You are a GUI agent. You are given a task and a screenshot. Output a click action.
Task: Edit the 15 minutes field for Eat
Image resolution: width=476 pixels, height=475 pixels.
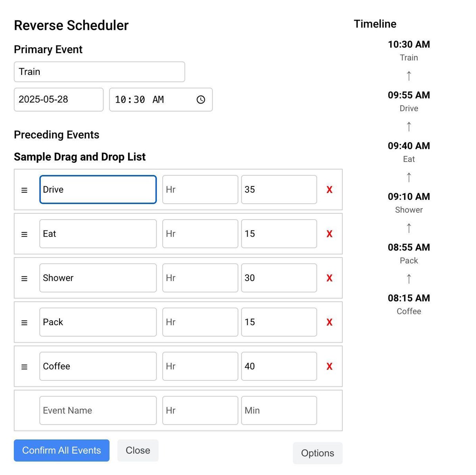(x=279, y=234)
